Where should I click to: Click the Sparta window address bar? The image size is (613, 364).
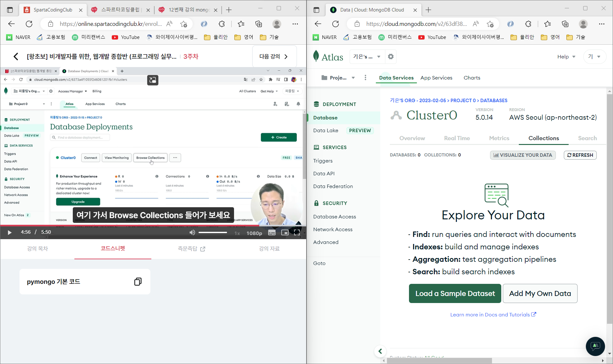(x=110, y=24)
